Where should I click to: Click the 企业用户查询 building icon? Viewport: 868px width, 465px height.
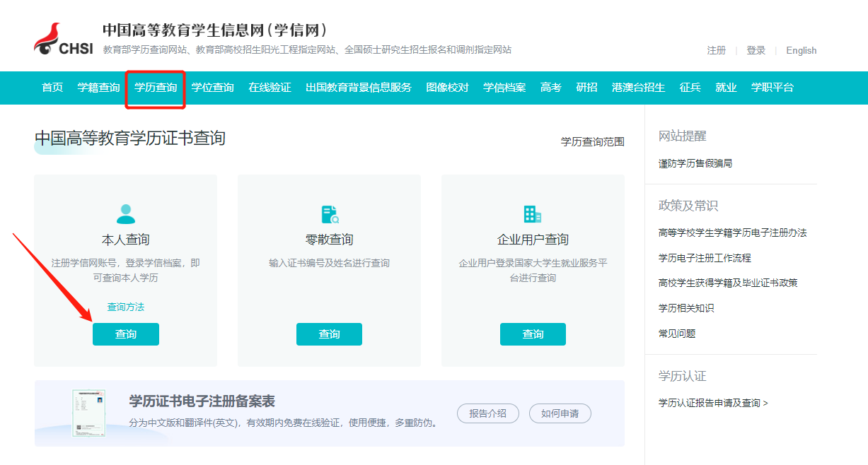[533, 214]
